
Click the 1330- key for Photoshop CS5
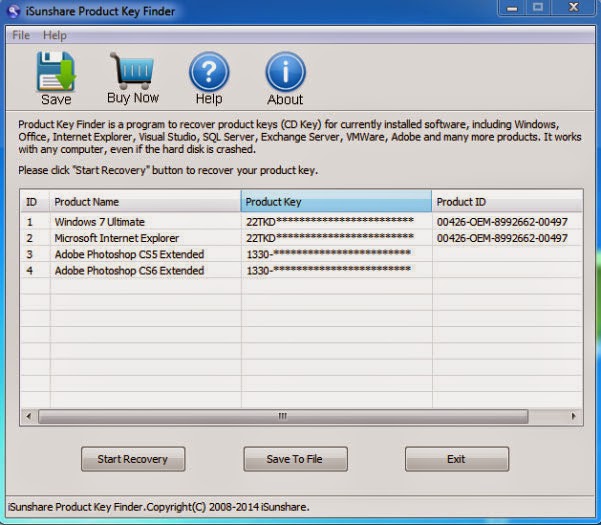(328, 254)
